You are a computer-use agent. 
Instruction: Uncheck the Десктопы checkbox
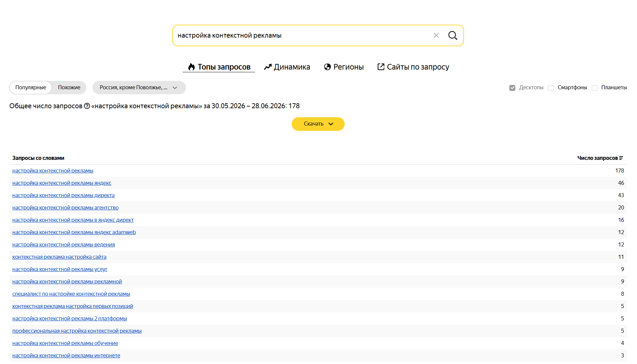512,88
